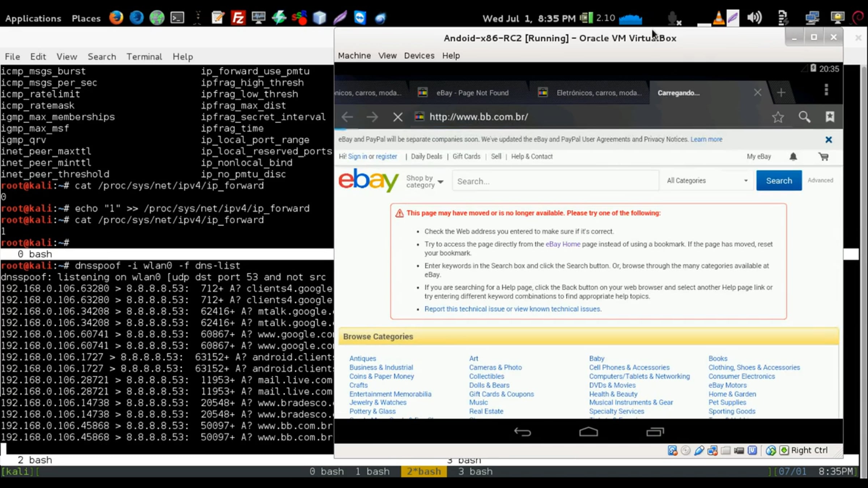Switch to eBay - Page Not Found tab
The image size is (868, 488).
tap(469, 93)
